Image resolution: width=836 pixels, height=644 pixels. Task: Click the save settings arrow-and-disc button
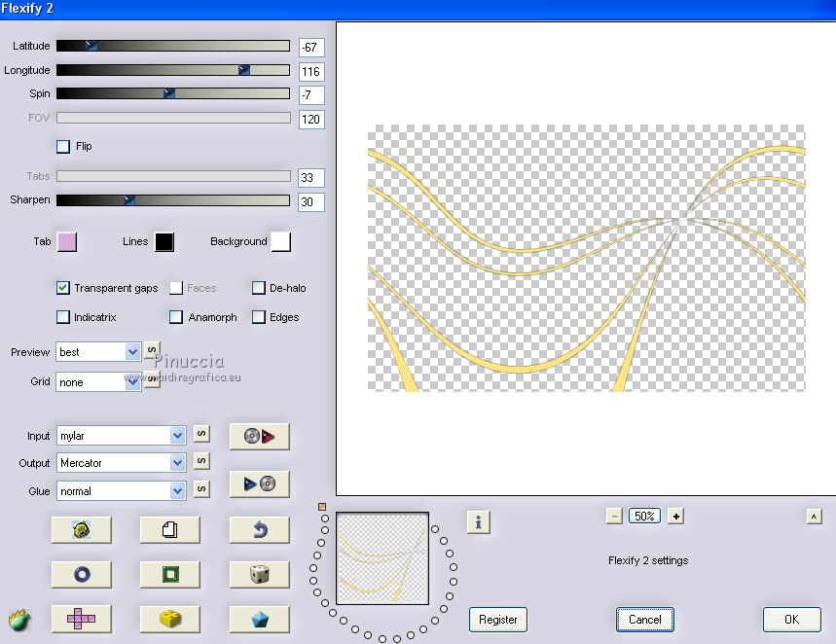click(259, 483)
